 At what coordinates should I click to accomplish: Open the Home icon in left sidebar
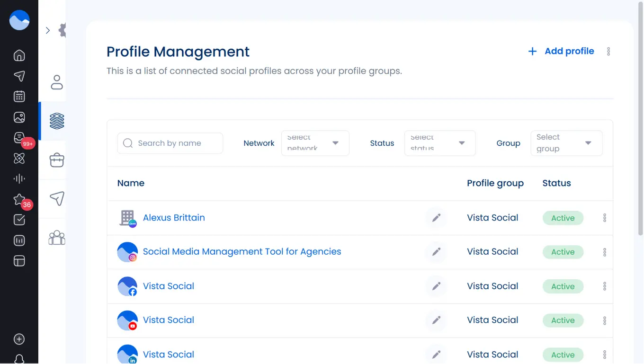(19, 55)
